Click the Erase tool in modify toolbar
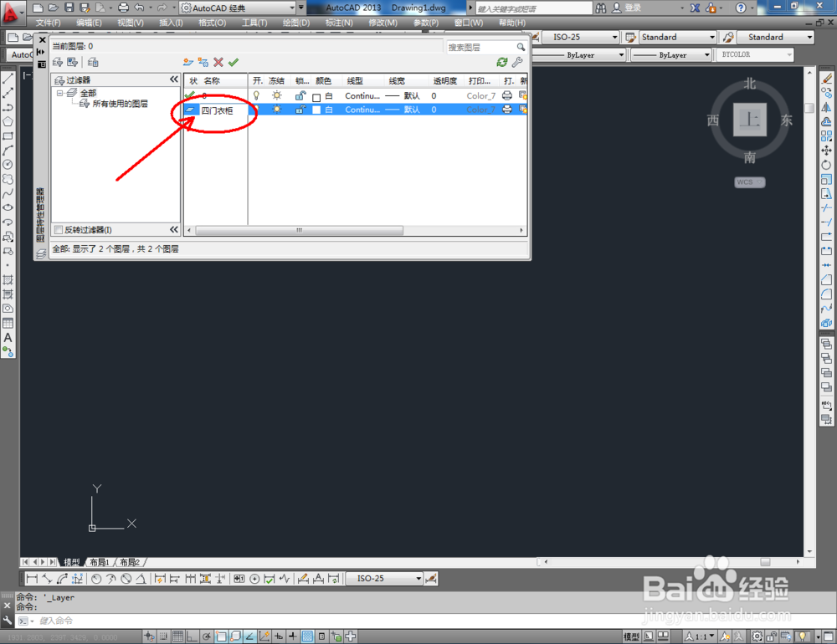 [826, 79]
